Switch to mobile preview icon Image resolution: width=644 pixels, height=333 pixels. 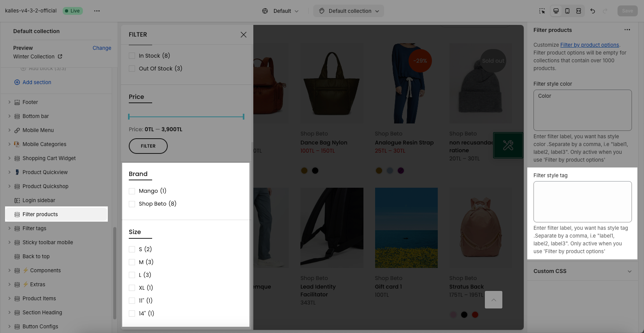coord(567,11)
